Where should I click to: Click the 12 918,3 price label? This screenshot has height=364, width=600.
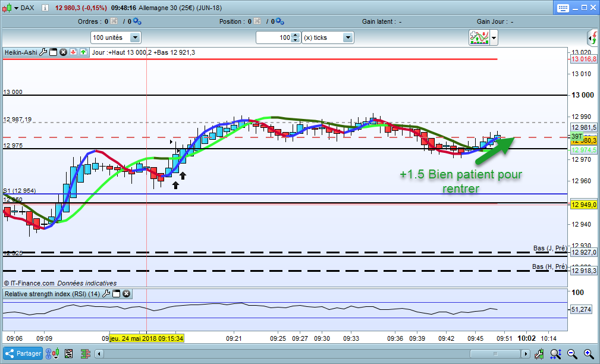583,271
